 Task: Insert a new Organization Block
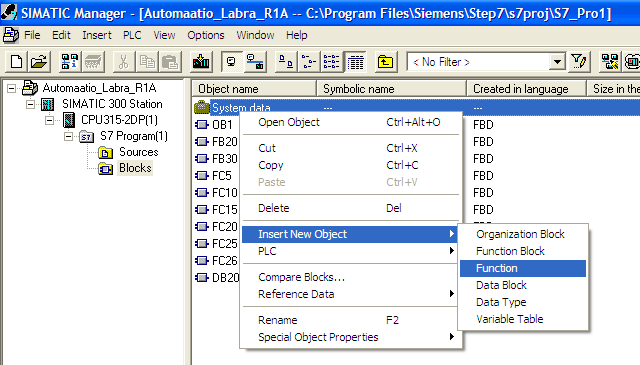click(x=523, y=234)
